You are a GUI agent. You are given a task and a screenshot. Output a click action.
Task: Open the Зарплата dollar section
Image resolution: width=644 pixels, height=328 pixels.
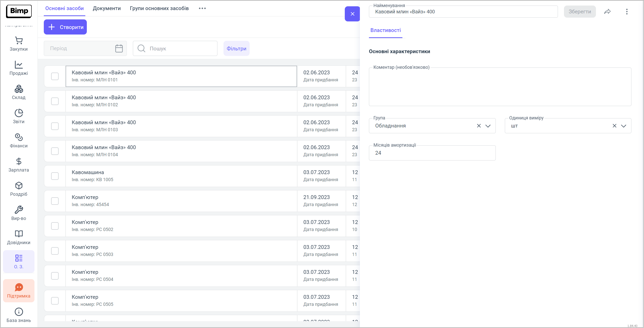[19, 165]
